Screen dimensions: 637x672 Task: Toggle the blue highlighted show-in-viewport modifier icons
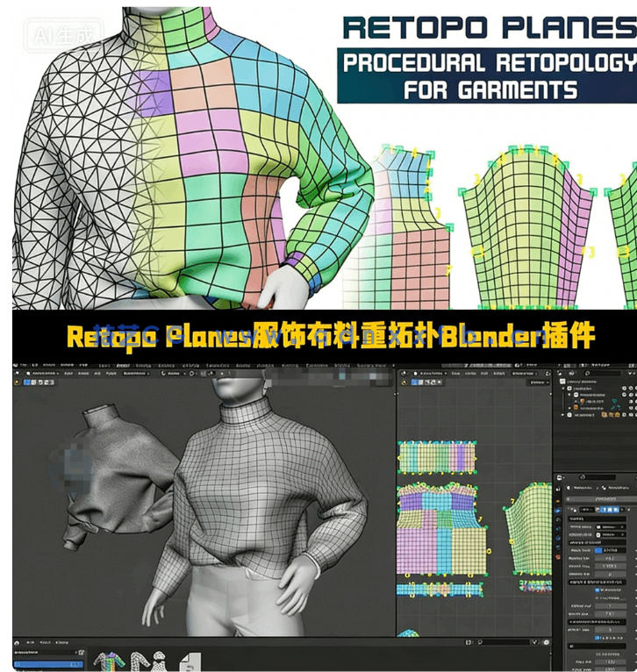[x=610, y=510]
